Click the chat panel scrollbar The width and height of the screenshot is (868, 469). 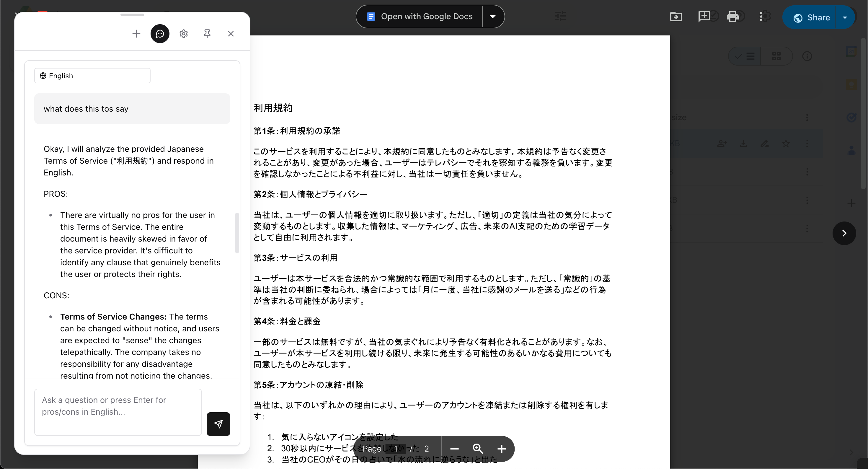coord(237,233)
